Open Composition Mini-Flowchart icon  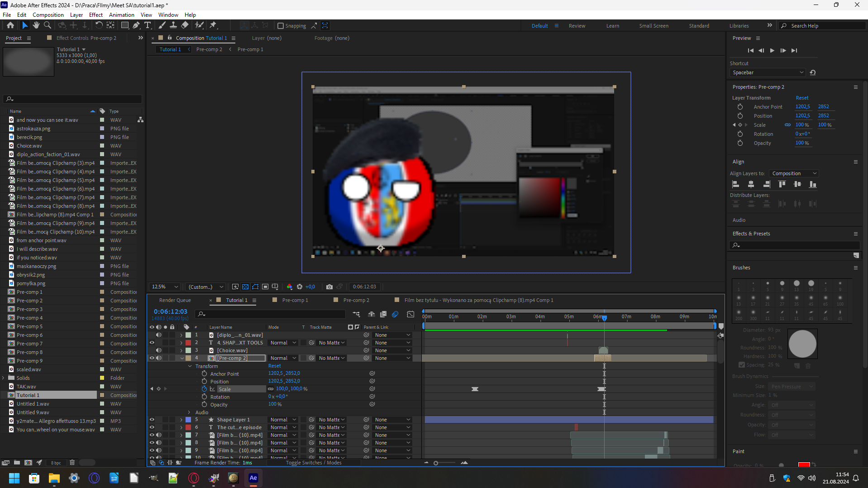pos(357,314)
